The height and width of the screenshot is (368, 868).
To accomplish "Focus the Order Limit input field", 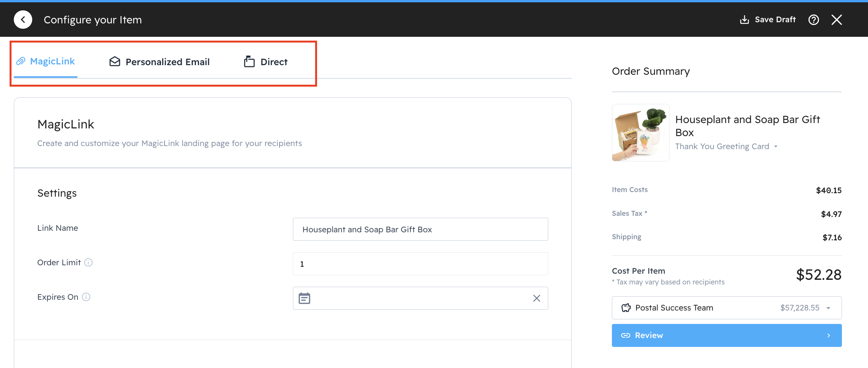I will tap(420, 264).
